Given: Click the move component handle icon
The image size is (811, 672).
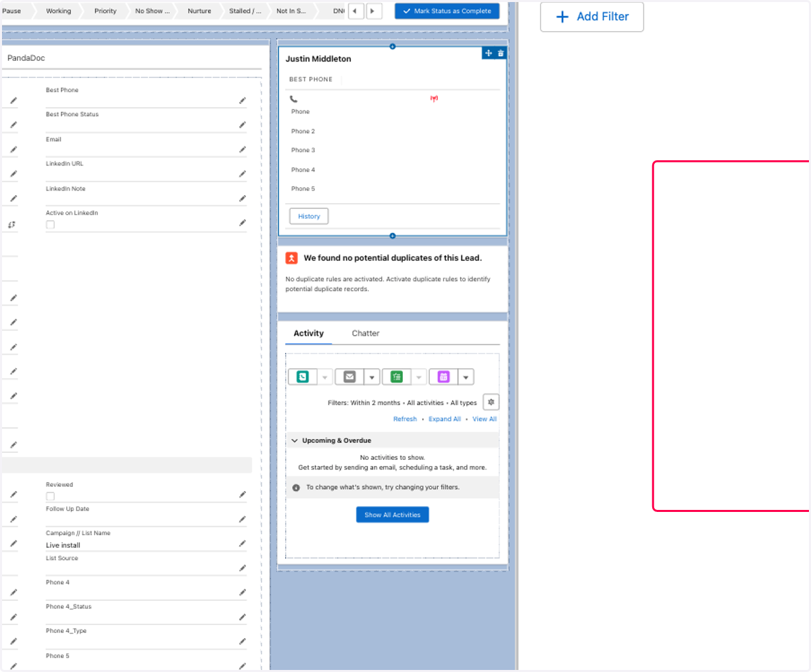Looking at the screenshot, I should [x=489, y=53].
